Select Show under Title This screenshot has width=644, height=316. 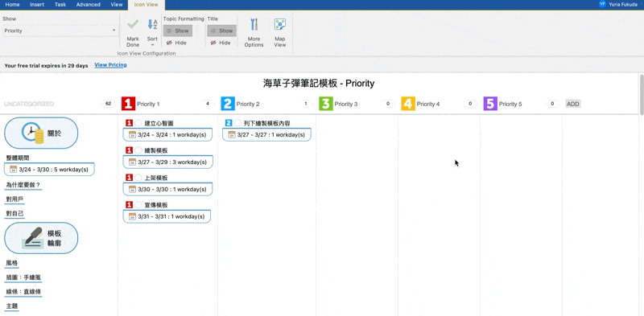pos(222,31)
